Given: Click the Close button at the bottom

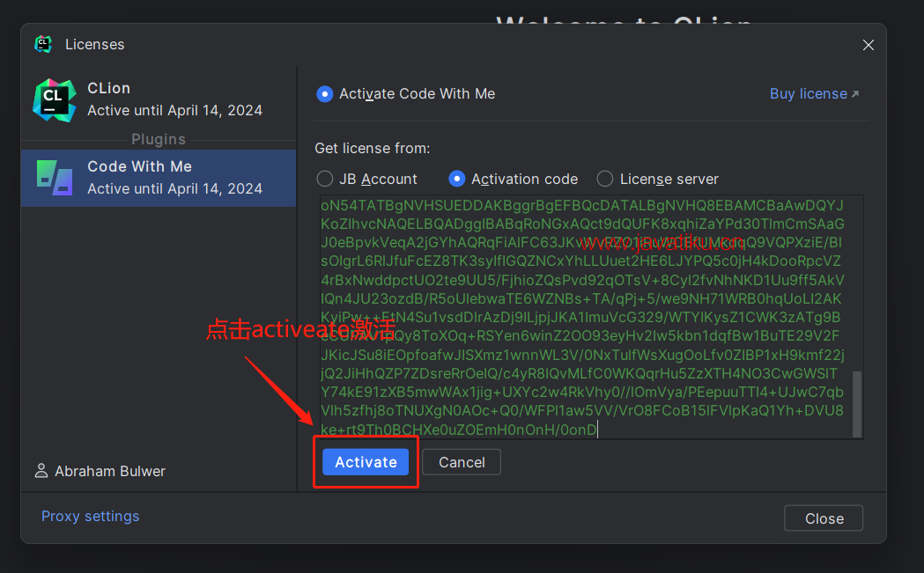Looking at the screenshot, I should pos(824,518).
